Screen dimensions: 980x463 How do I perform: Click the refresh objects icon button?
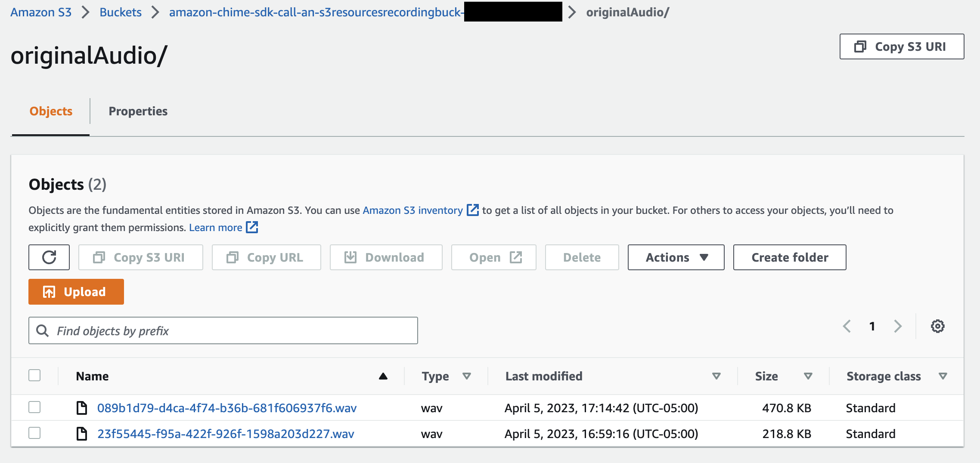coord(49,257)
